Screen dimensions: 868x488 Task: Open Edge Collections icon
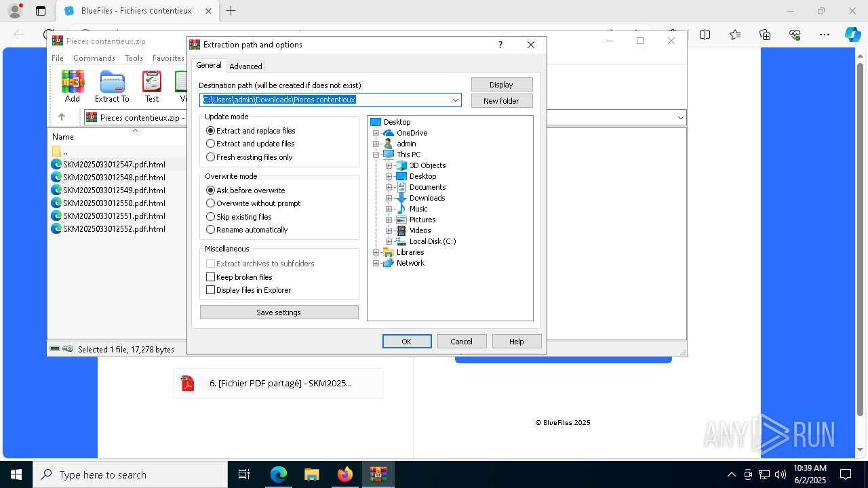coord(765,35)
